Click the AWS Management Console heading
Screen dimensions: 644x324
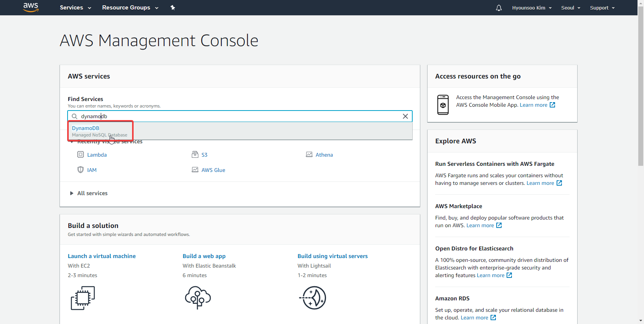(x=159, y=40)
